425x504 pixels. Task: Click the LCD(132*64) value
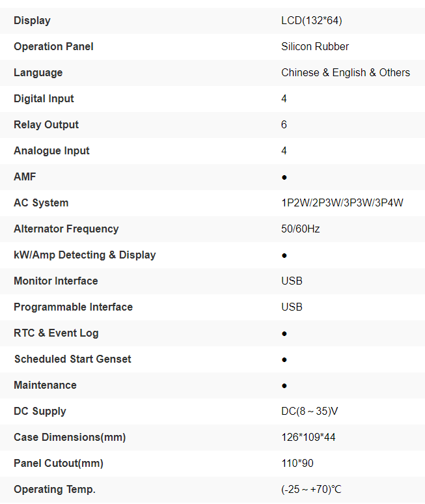point(311,21)
